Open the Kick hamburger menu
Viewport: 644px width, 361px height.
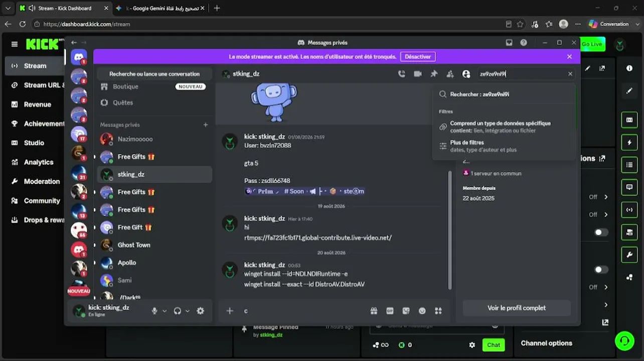[14, 44]
